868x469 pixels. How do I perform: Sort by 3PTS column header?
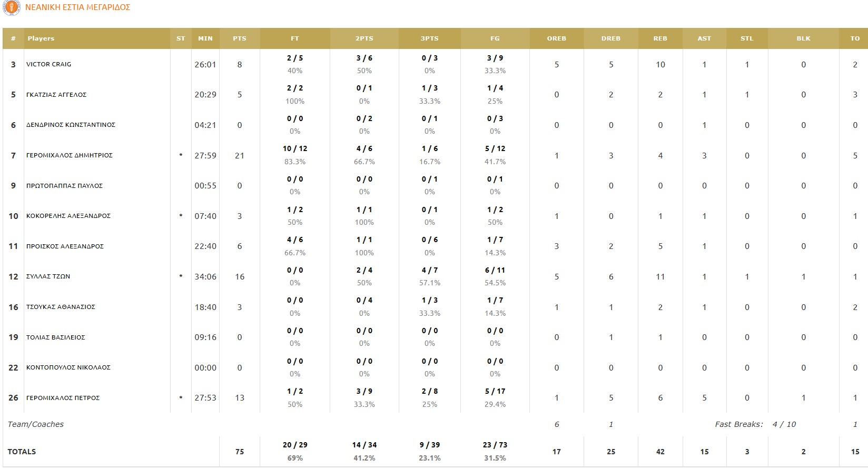click(430, 38)
